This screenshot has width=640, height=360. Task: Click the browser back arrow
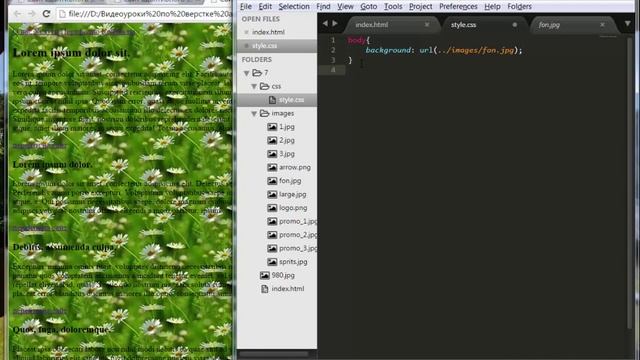pos(17,14)
